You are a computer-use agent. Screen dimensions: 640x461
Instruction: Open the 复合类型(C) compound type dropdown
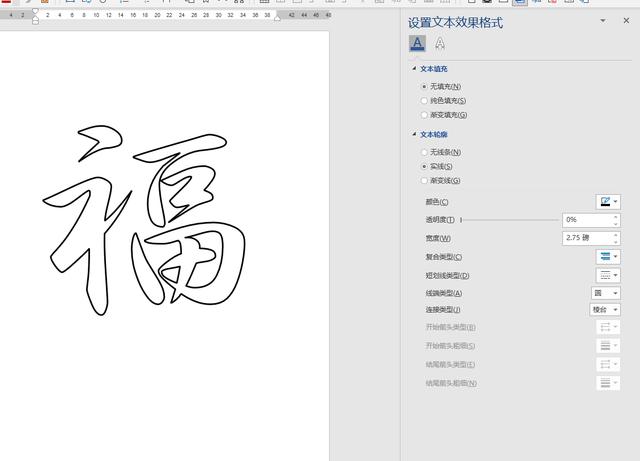608,257
